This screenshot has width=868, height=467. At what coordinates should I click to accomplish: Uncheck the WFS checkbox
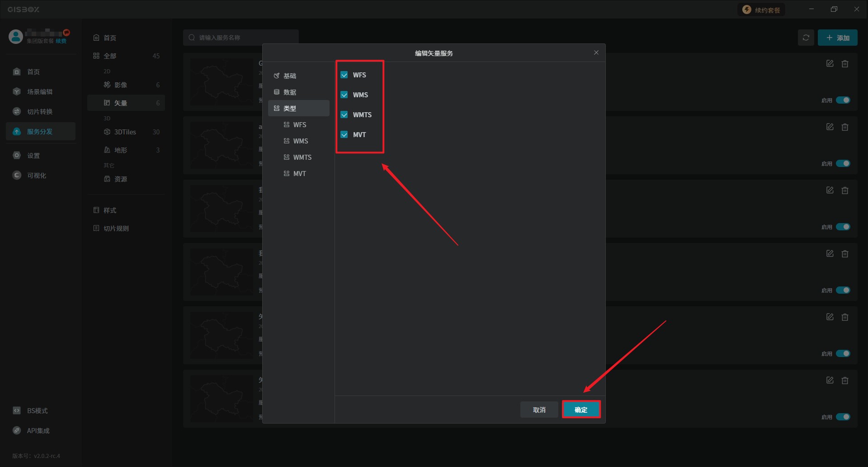point(344,75)
